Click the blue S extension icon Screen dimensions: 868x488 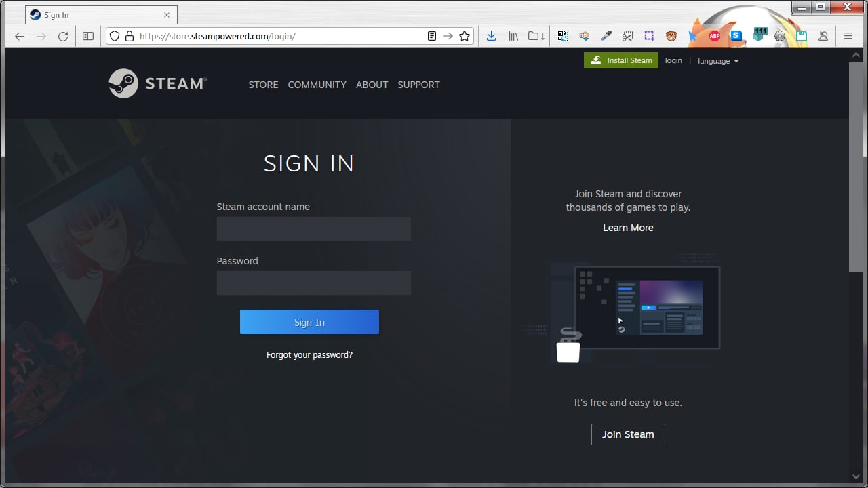(736, 36)
